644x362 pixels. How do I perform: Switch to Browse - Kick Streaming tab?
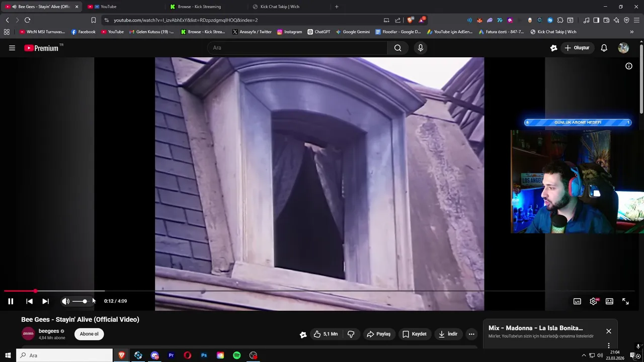(206, 7)
